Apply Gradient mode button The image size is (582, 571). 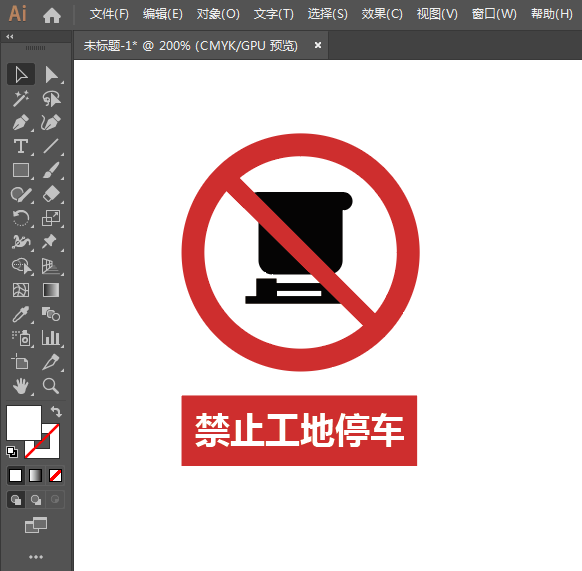tap(36, 476)
